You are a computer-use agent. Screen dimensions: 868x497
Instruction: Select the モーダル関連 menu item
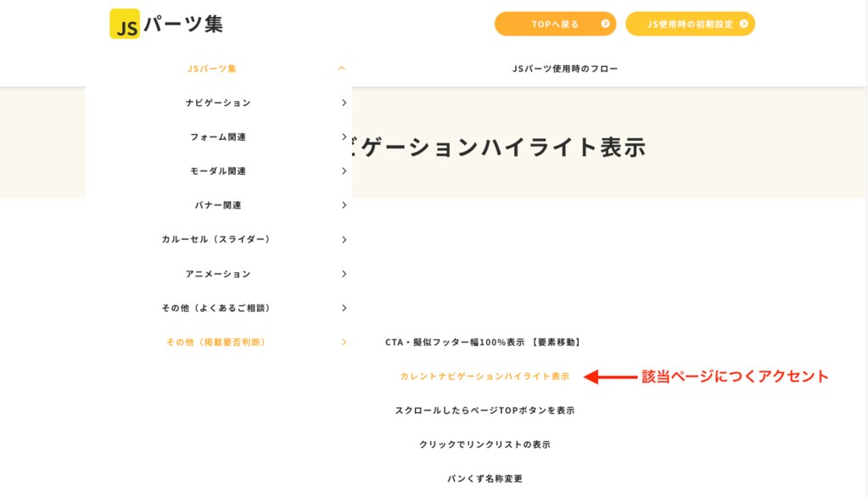[x=218, y=171]
